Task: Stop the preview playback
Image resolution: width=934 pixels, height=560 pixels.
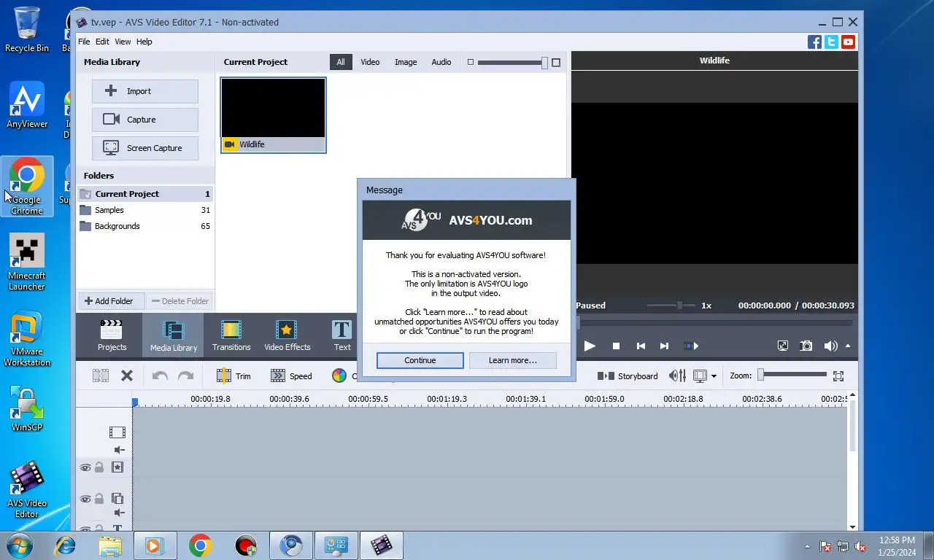Action: (616, 346)
